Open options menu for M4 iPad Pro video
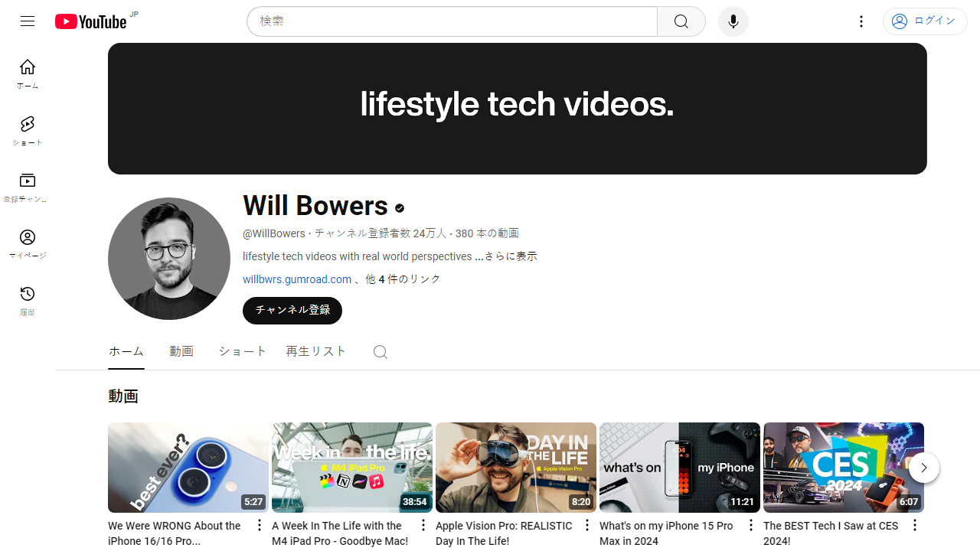This screenshot has height=551, width=980. coord(423,525)
